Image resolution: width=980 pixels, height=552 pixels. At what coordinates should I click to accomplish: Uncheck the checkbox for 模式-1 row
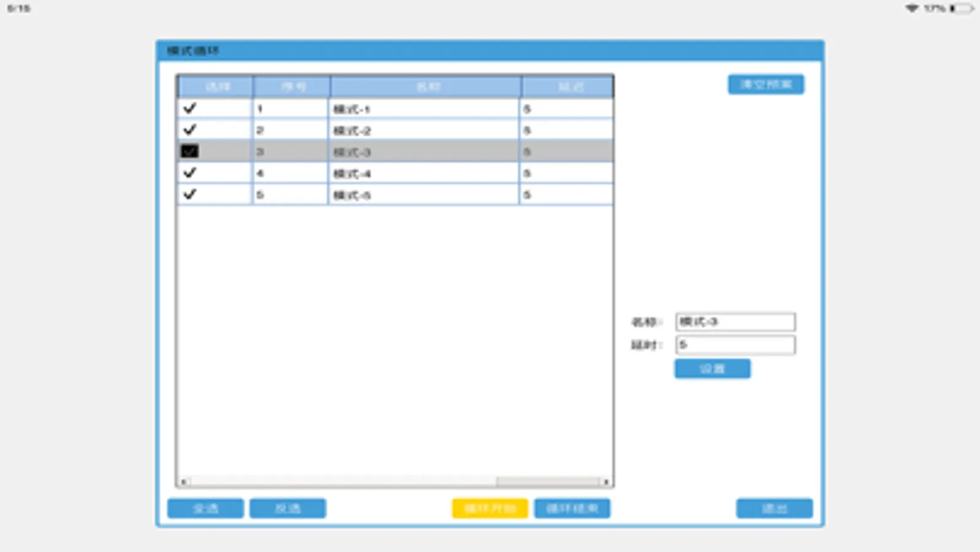(x=190, y=109)
